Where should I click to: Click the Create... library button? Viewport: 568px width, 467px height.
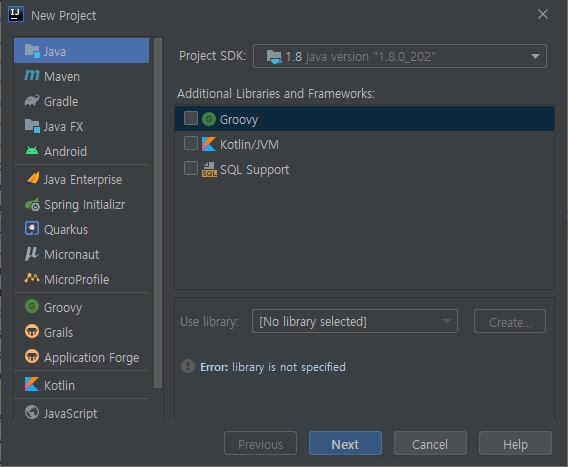tap(510, 321)
